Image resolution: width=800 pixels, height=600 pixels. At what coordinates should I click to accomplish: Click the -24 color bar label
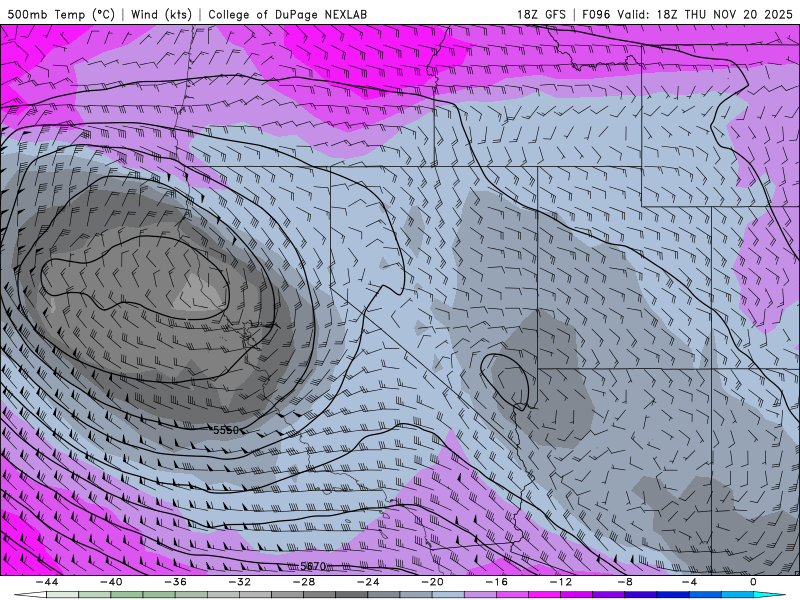click(368, 582)
